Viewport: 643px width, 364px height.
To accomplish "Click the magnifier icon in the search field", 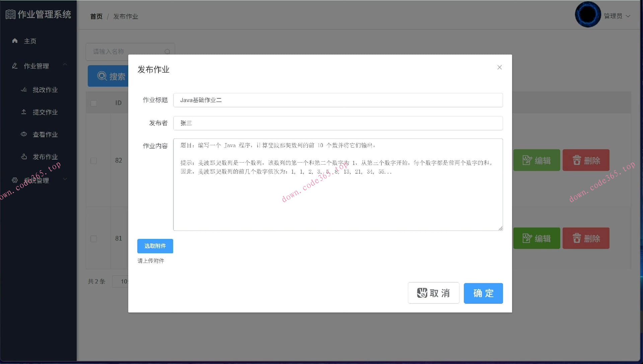I will coord(167,52).
